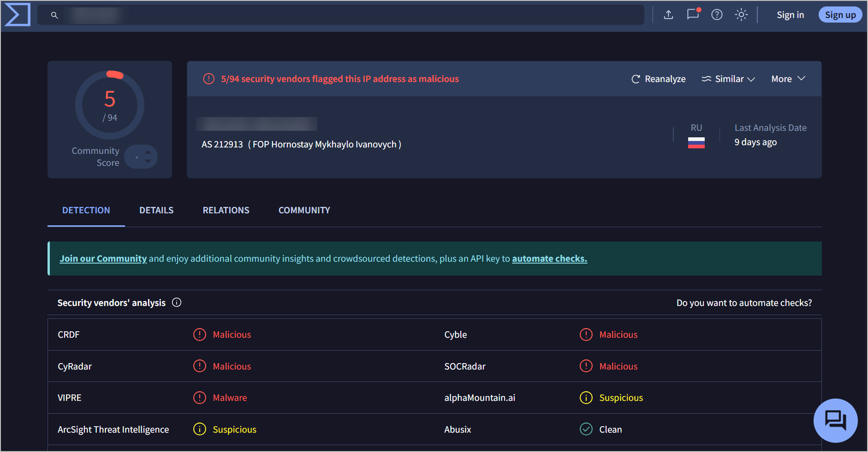Screen dimensions: 868x452
Task: Click the Russian flag icon
Action: (696, 143)
